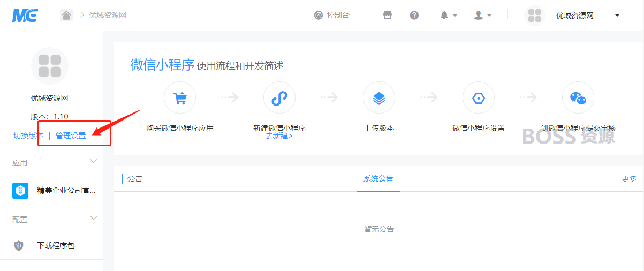
Task: Click 暂无公告 empty notice text
Action: coord(379,229)
